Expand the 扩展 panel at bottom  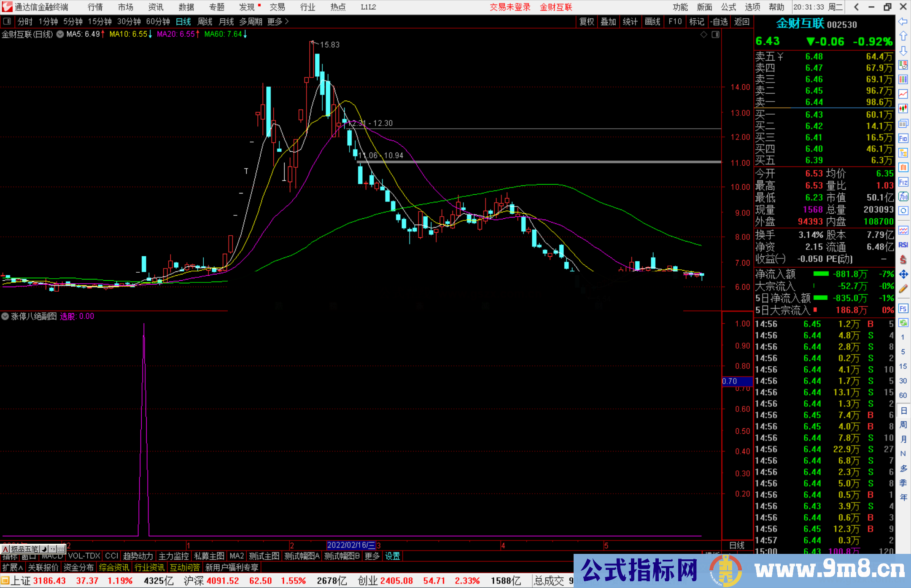[12, 567]
